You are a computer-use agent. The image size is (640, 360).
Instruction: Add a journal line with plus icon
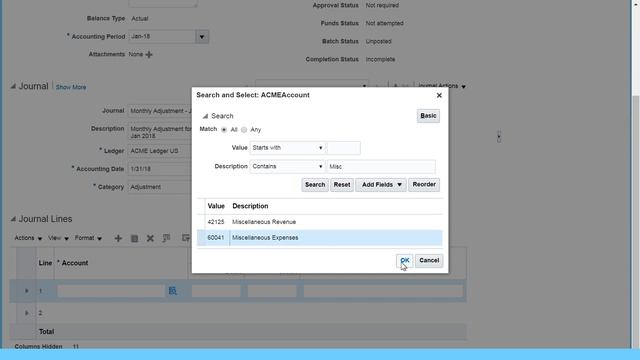point(118,238)
